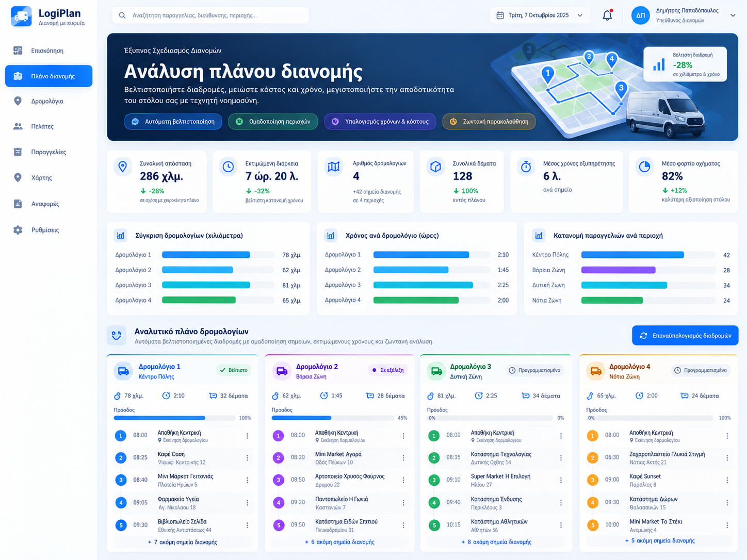The width and height of the screenshot is (747, 560).
Task: Click the Ρυθμίσεις gear icon
Action: [18, 230]
